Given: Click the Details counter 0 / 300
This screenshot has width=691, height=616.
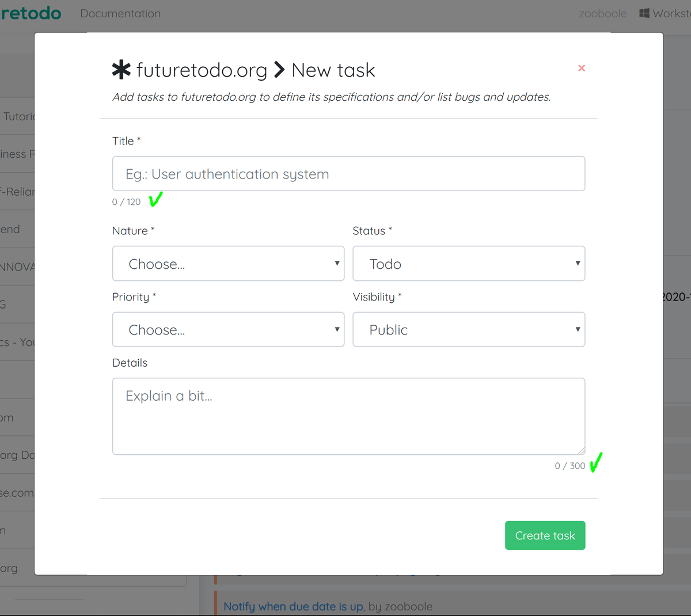Looking at the screenshot, I should [569, 466].
